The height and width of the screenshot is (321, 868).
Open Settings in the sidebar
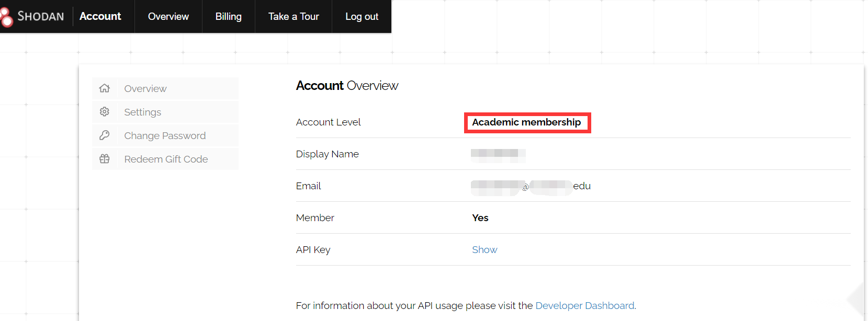point(165,112)
